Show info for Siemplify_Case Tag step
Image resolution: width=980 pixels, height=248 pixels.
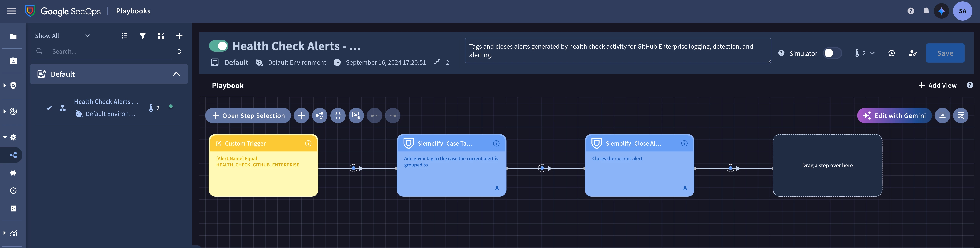tap(496, 143)
